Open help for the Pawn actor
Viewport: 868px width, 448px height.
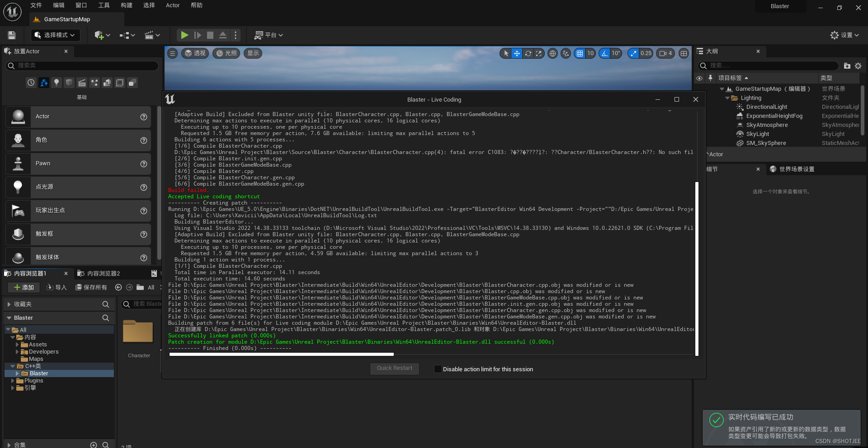[x=144, y=164]
